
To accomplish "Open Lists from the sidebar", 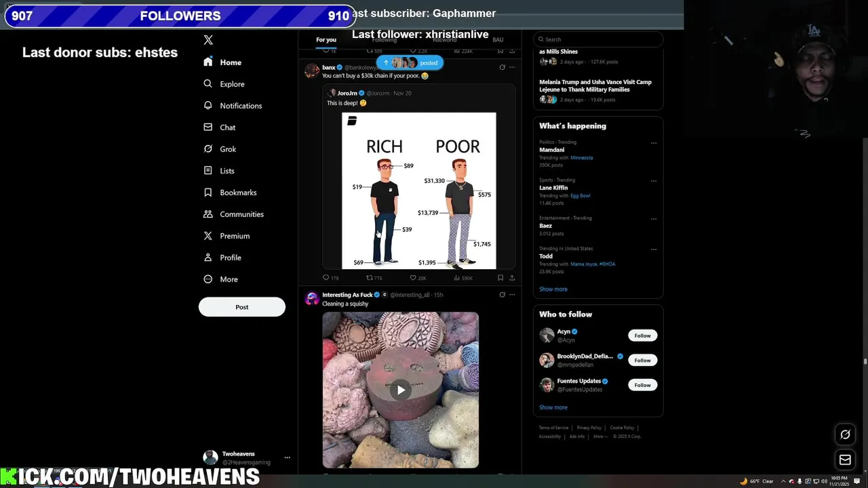I will (218, 171).
